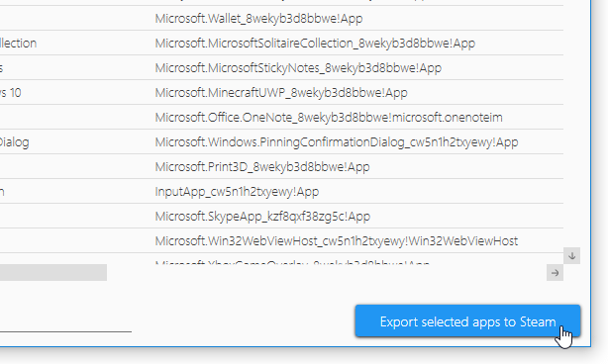This screenshot has height=364, width=608.
Task: Click the Export selected apps to Steam button
Action: point(467,321)
